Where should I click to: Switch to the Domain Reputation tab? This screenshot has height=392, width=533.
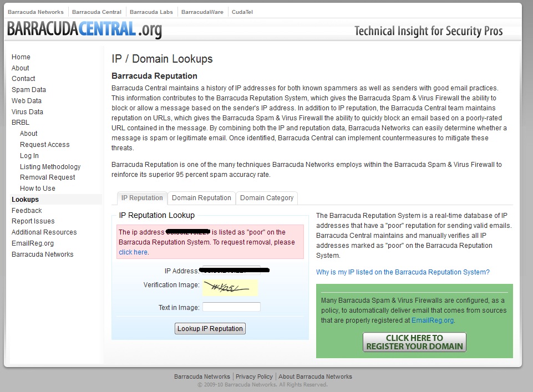pyautogui.click(x=201, y=198)
